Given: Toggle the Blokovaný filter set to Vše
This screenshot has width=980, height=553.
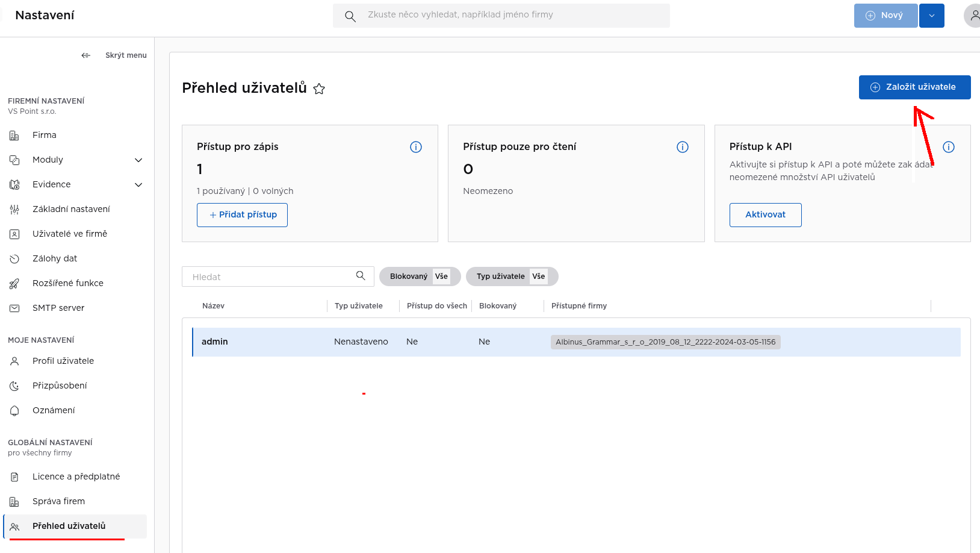Looking at the screenshot, I should pos(420,276).
